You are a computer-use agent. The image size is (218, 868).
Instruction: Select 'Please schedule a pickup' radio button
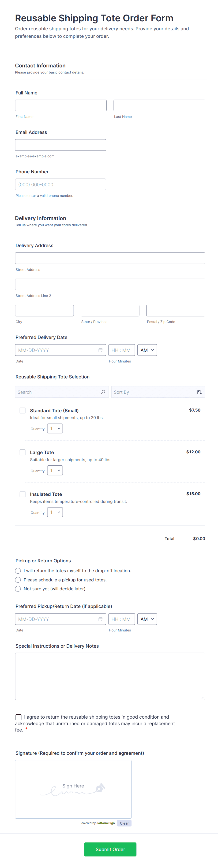tap(18, 580)
